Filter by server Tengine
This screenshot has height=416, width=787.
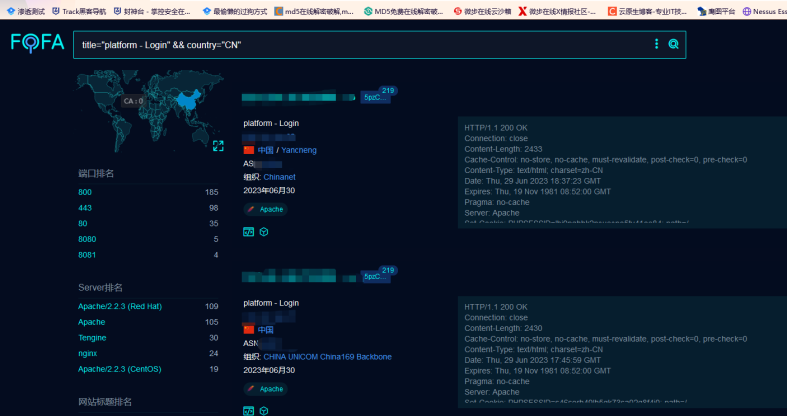coord(92,338)
